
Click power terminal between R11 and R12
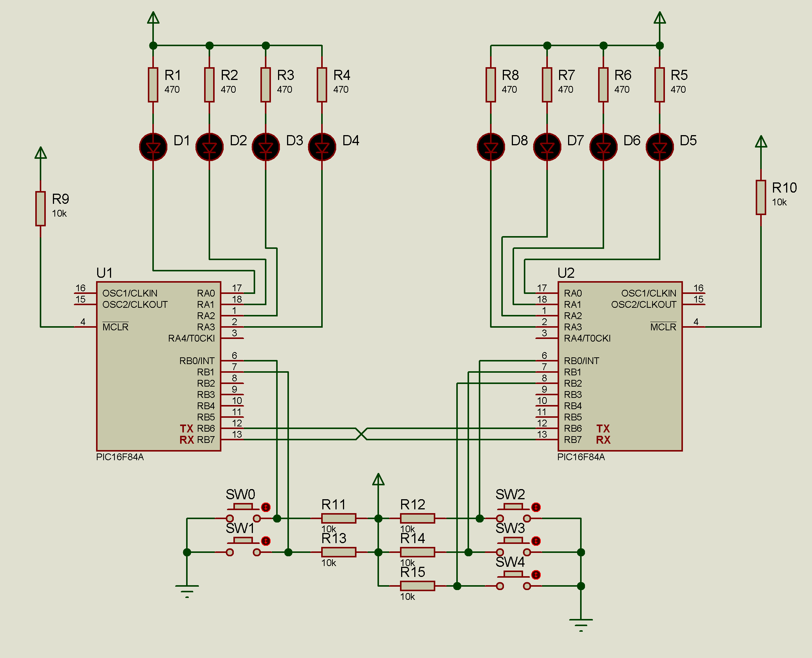click(378, 479)
